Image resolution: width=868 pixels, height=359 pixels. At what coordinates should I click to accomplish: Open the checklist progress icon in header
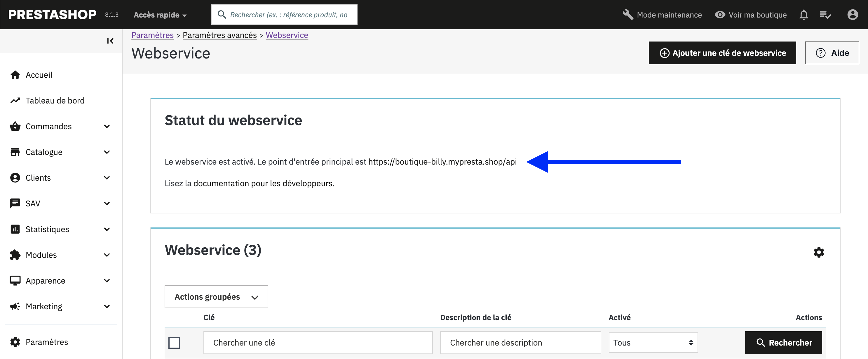coord(825,15)
